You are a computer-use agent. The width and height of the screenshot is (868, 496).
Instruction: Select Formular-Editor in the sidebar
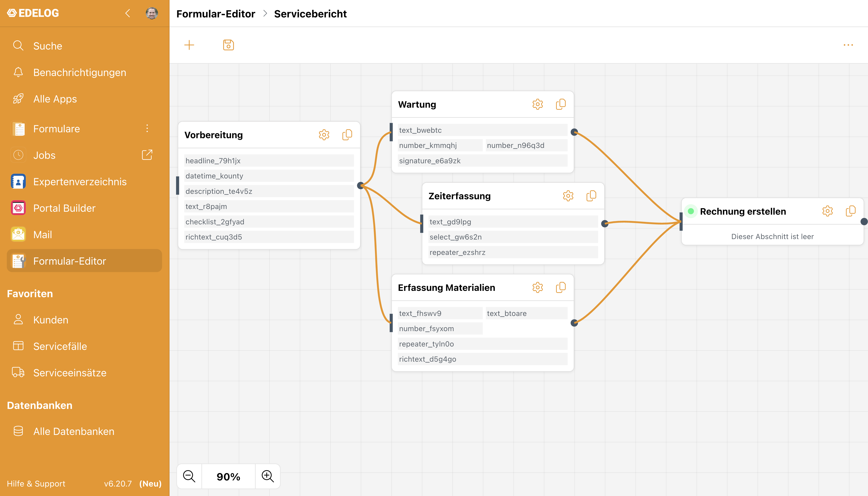coord(84,261)
